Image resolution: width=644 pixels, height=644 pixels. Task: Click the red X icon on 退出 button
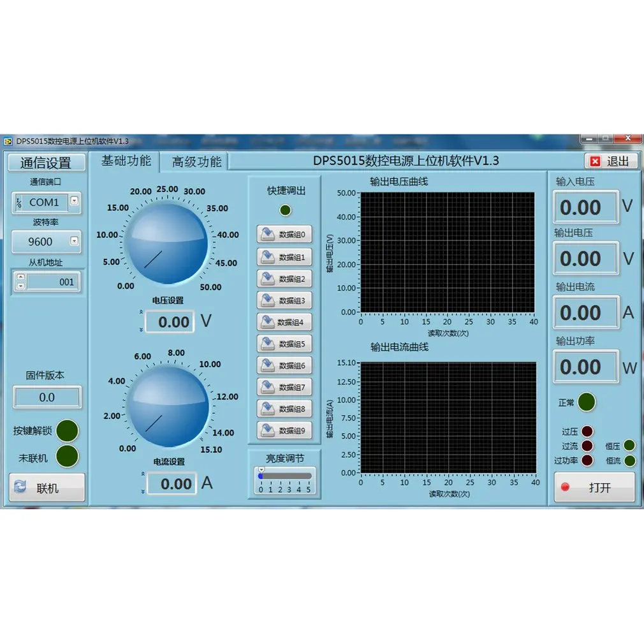coord(595,161)
